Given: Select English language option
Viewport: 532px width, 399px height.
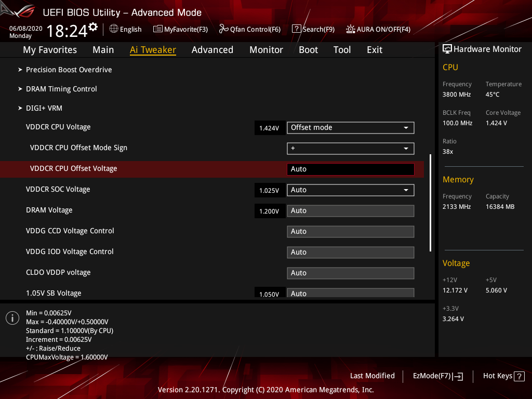Looking at the screenshot, I should point(130,29).
